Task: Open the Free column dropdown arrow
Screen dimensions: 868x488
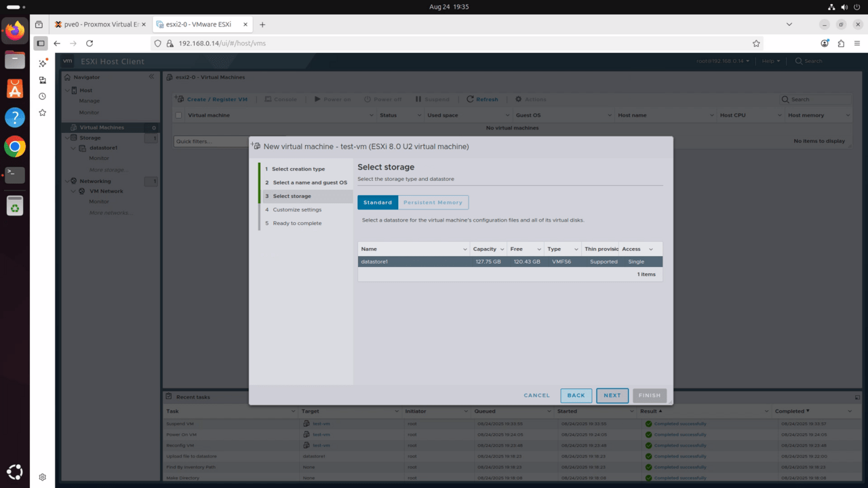Action: coord(539,249)
